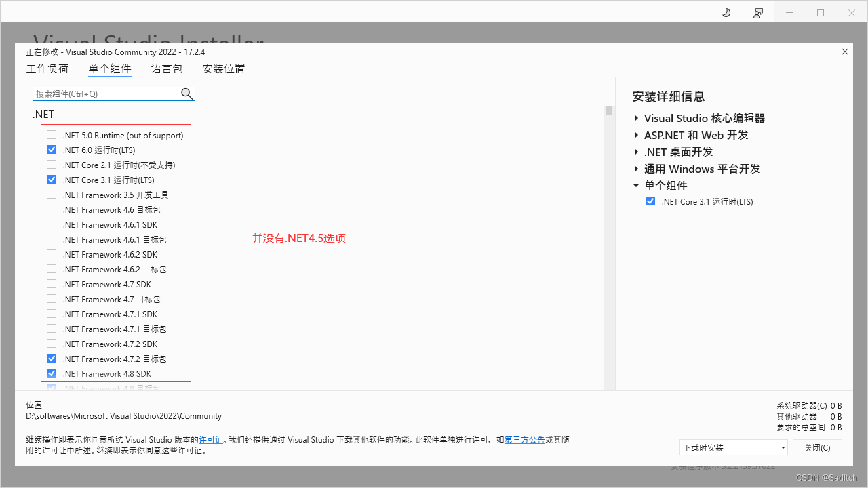Open 下载时安装 install mode dropdown
This screenshot has height=488, width=868.
734,447
